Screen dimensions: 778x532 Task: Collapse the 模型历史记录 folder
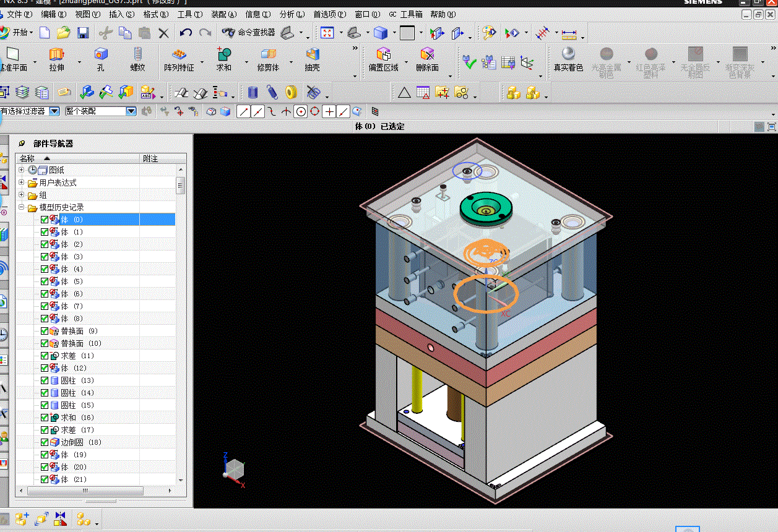22,207
